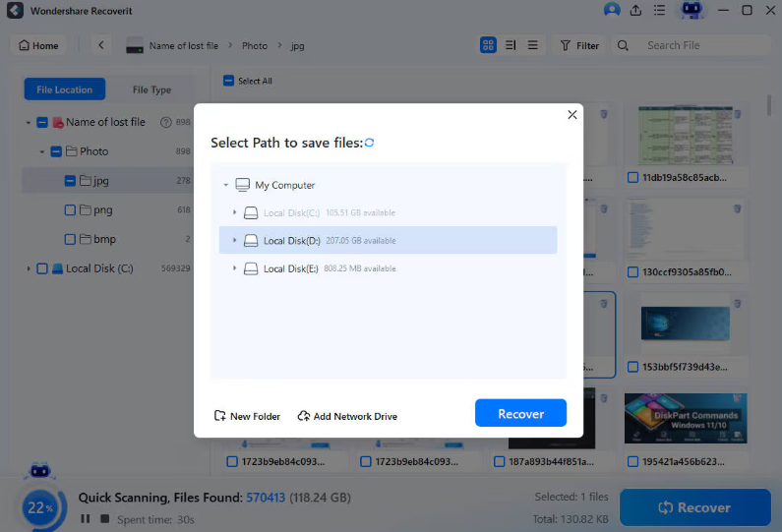The height and width of the screenshot is (532, 782).
Task: Select the png folder in sidebar
Action: [102, 209]
